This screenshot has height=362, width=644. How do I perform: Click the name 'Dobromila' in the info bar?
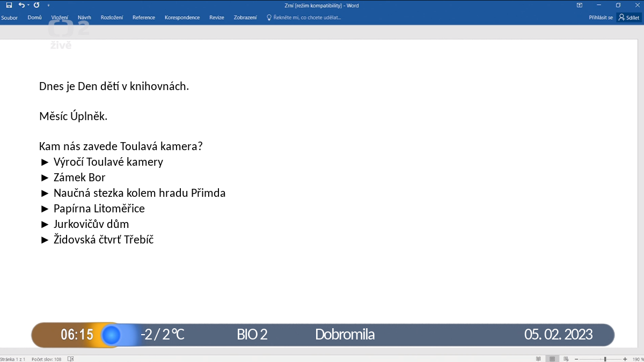pyautogui.click(x=345, y=335)
